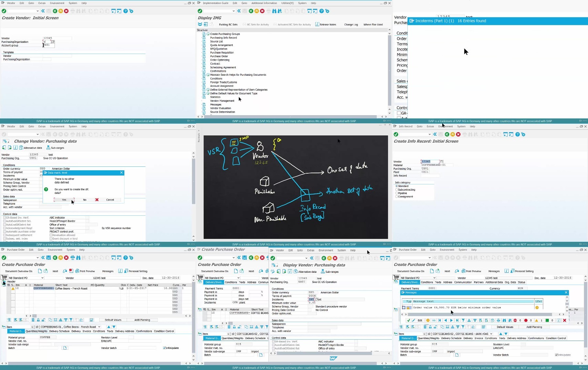Click next message arrow in Messages dialog
The width and height of the screenshot is (588, 370).
tap(451, 320)
